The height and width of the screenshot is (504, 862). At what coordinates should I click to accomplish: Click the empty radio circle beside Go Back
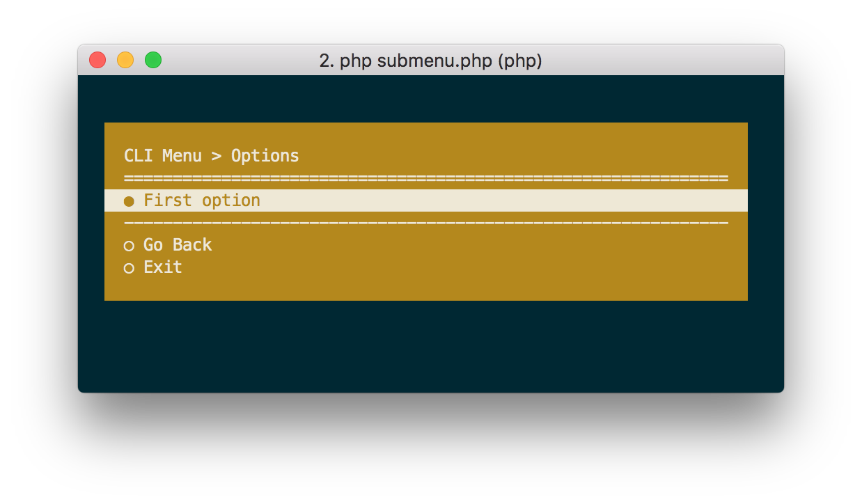click(x=129, y=246)
